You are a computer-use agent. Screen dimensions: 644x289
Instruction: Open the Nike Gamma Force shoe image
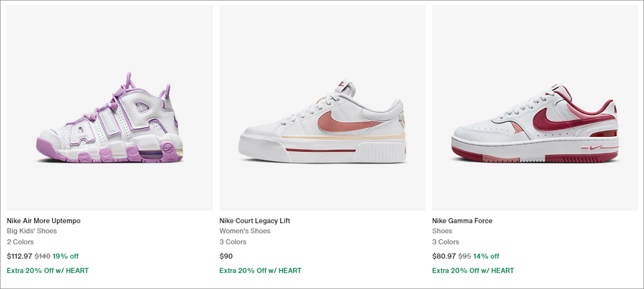click(535, 107)
